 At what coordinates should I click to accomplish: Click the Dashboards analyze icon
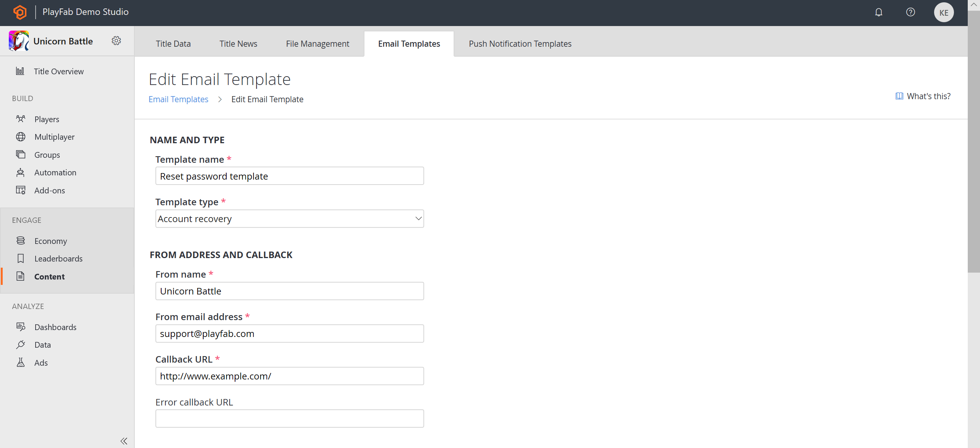point(21,326)
